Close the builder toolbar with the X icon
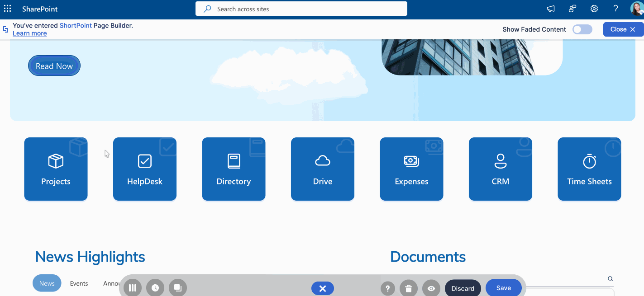The width and height of the screenshot is (644, 296). coord(323,288)
